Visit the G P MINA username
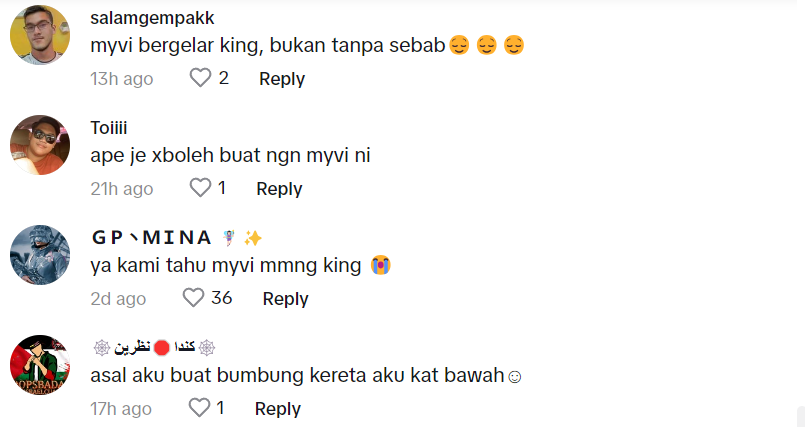Image resolution: width=805 pixels, height=427 pixels. click(x=151, y=237)
